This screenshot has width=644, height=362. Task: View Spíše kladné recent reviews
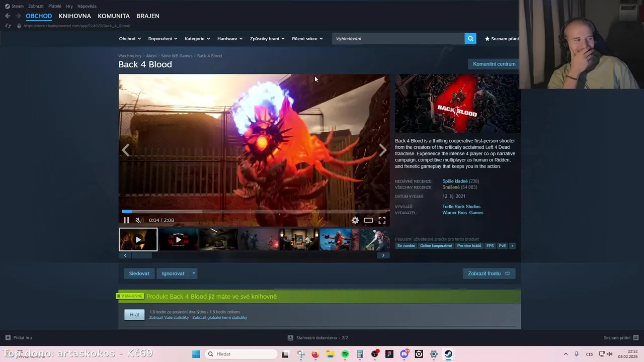click(455, 181)
